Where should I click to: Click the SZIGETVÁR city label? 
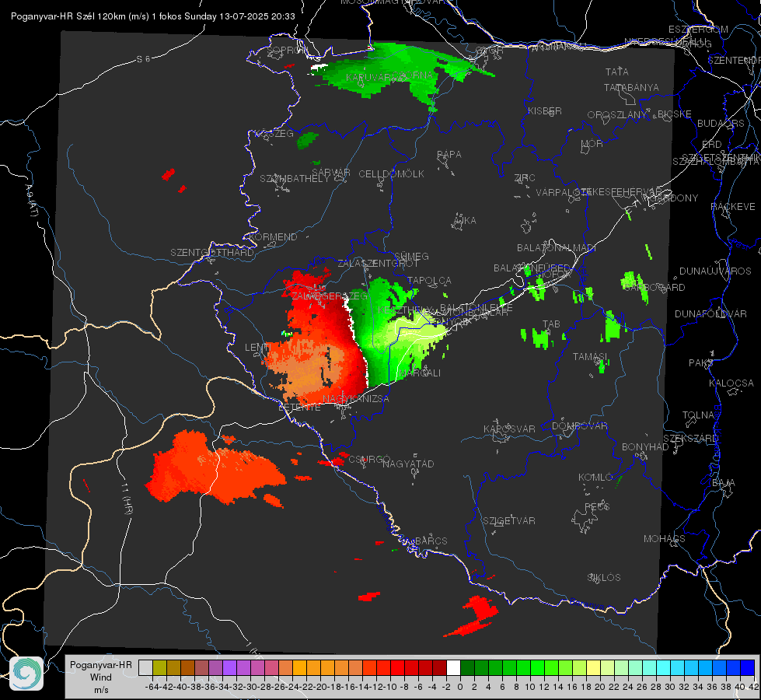click(509, 521)
